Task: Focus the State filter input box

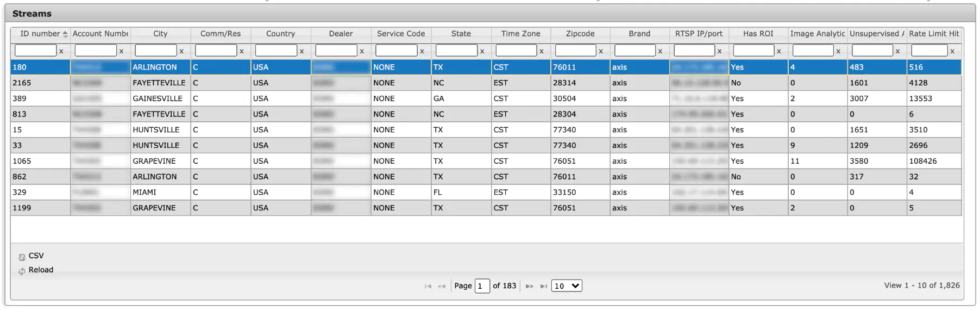Action: (456, 51)
